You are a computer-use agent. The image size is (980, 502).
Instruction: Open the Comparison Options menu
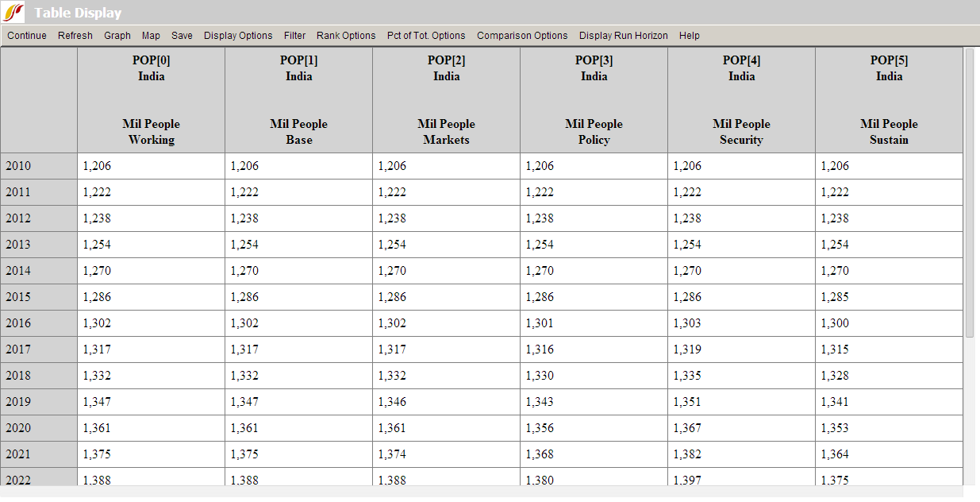click(522, 35)
